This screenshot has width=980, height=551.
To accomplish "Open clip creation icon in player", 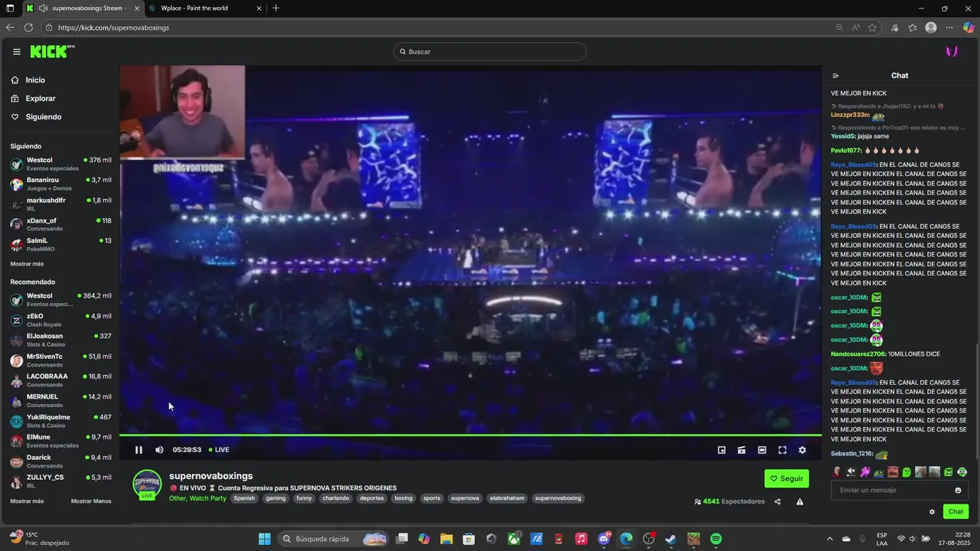I will click(741, 450).
